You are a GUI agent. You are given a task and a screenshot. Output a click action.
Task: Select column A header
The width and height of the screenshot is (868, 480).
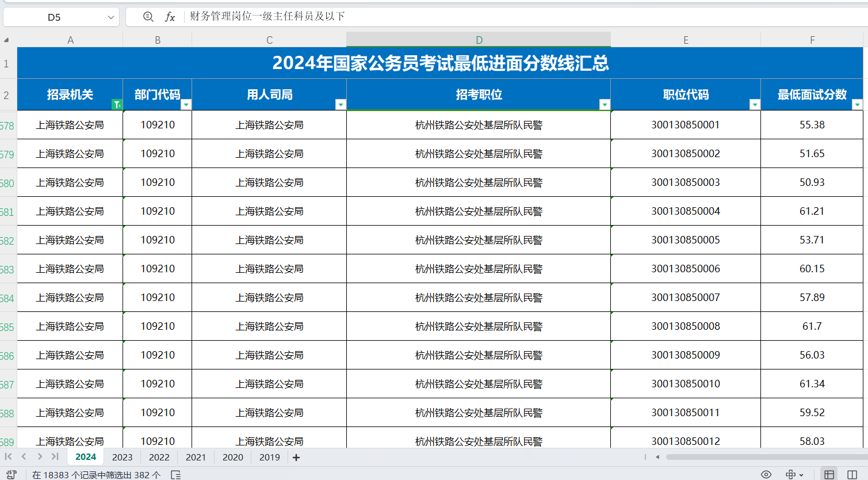coord(70,40)
